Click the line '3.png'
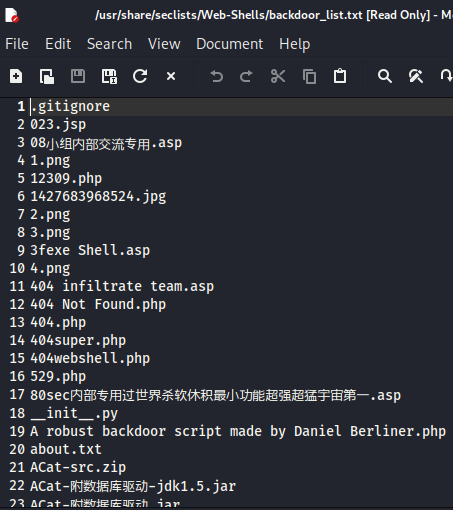The image size is (453, 510). click(50, 233)
